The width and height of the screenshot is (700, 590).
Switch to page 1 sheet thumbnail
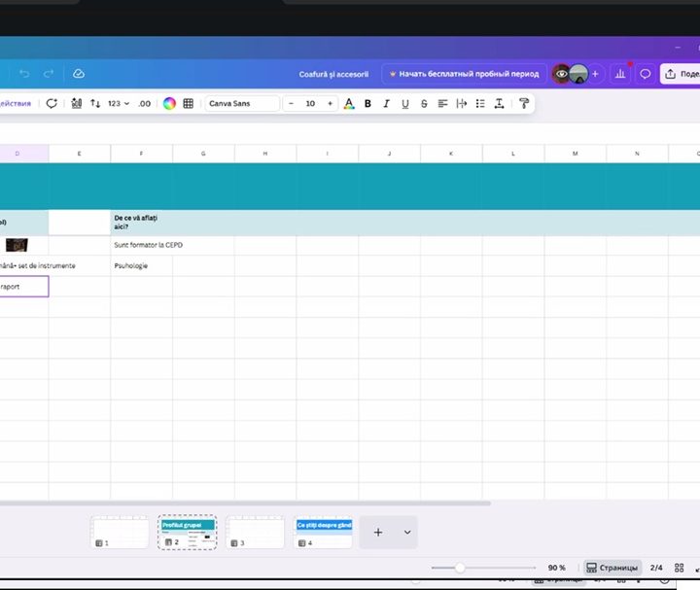tap(120, 533)
